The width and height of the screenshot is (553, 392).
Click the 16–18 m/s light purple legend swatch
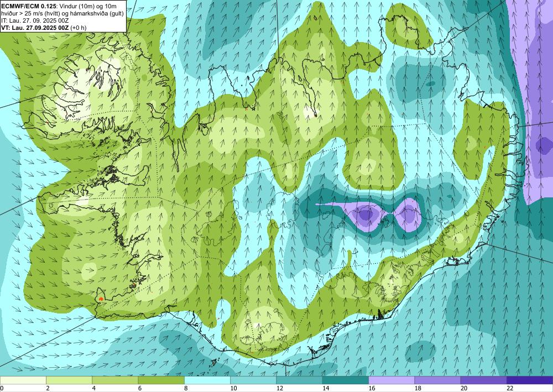point(392,380)
